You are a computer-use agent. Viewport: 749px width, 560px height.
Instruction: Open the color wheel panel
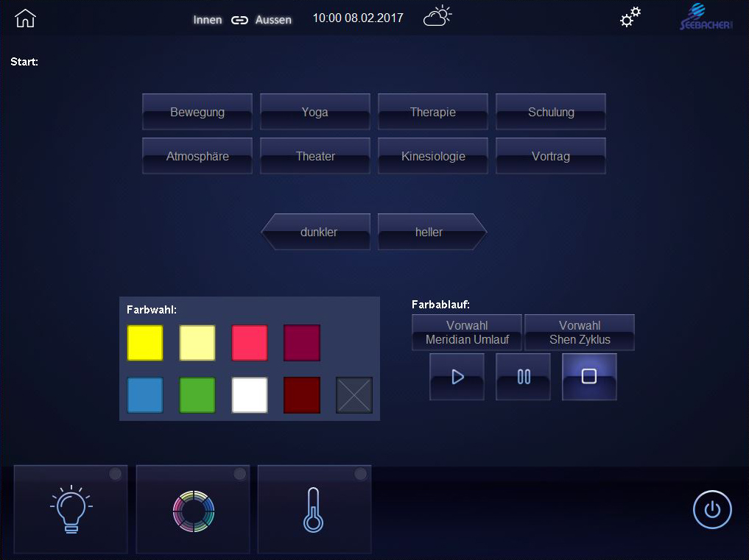pyautogui.click(x=193, y=509)
